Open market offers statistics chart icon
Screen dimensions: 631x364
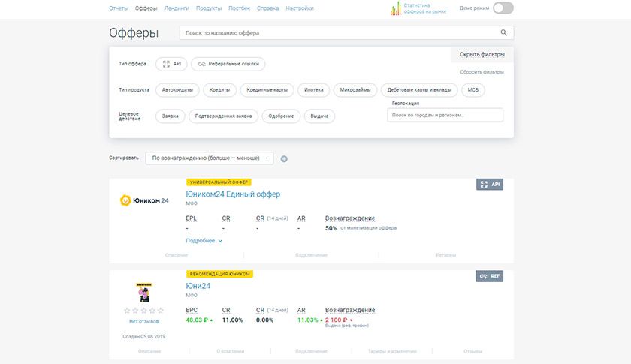click(x=396, y=8)
